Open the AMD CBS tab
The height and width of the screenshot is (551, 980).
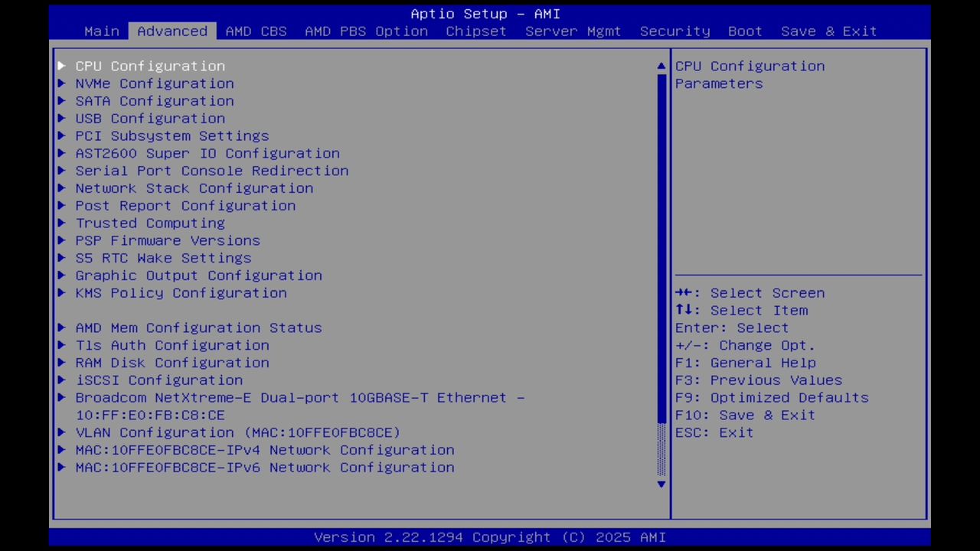256,31
